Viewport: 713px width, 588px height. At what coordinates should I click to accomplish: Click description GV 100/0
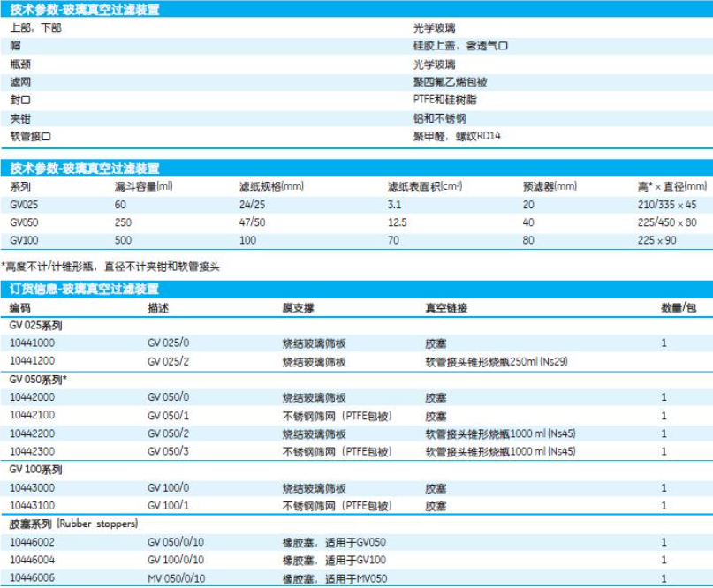pos(168,487)
